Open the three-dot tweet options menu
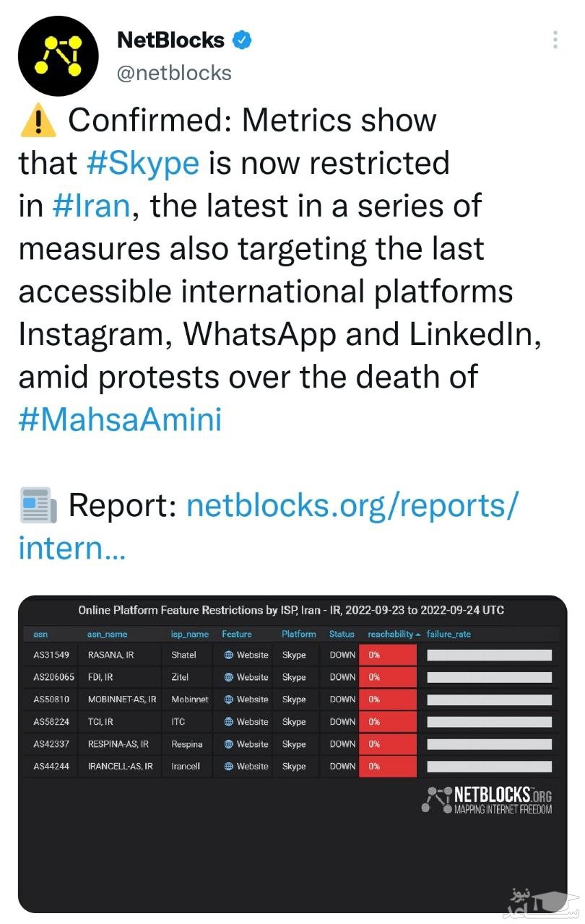Viewport: 585px width, 924px height. pyautogui.click(x=555, y=40)
